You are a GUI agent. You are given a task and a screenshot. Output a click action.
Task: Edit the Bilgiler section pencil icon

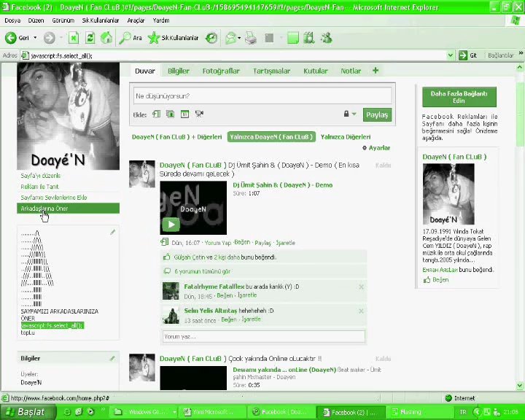[x=112, y=358]
